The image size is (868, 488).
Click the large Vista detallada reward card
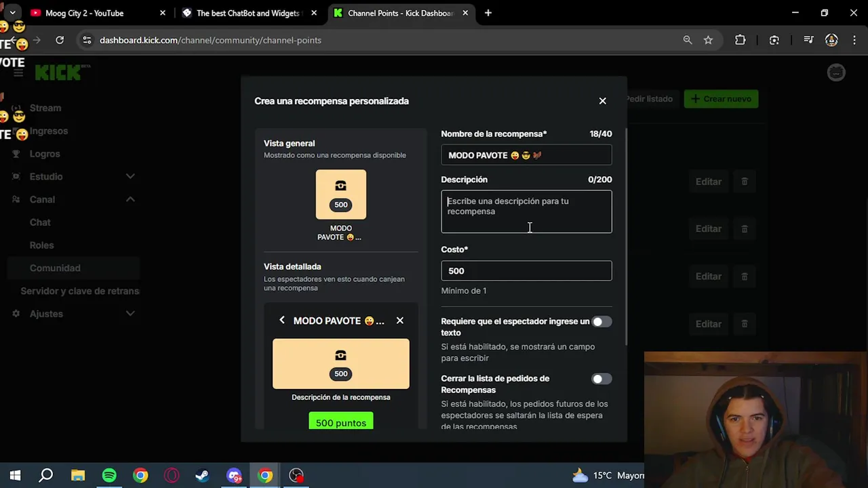[340, 364]
